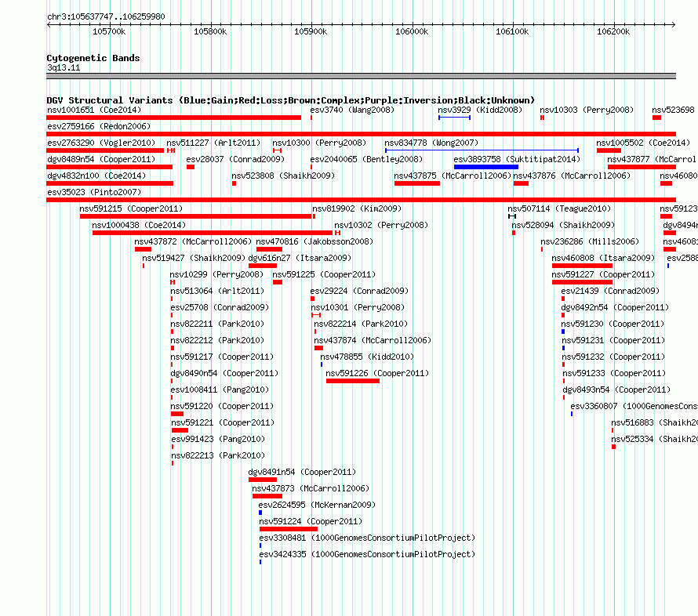Click the nsv519427 (Shaikh2009) label
The image size is (698, 616).
pyautogui.click(x=194, y=258)
